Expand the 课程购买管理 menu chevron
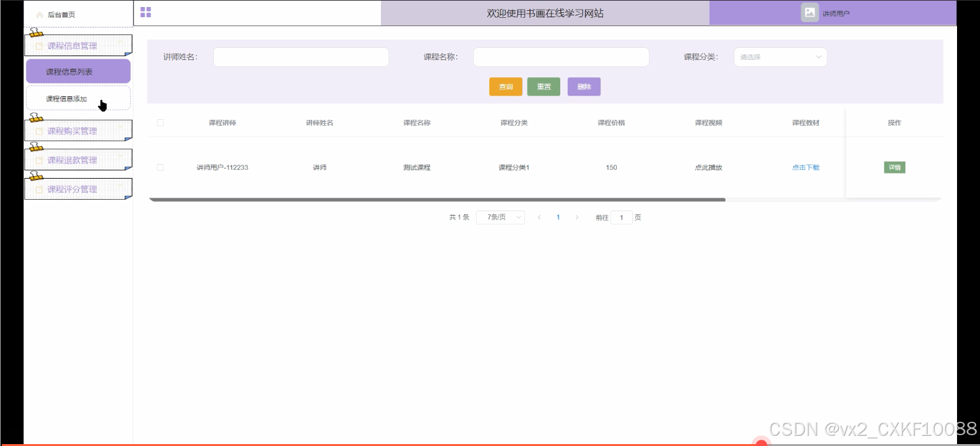 [120, 126]
